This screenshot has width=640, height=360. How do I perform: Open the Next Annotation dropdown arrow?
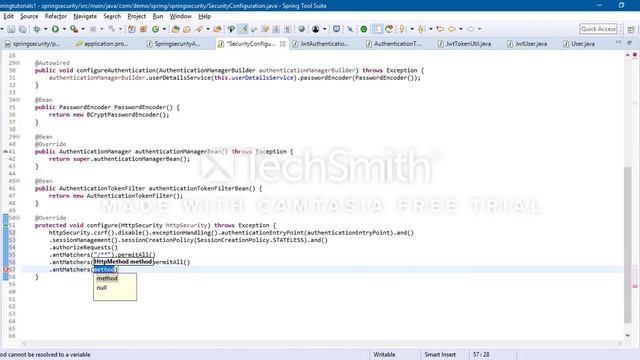[x=412, y=29]
